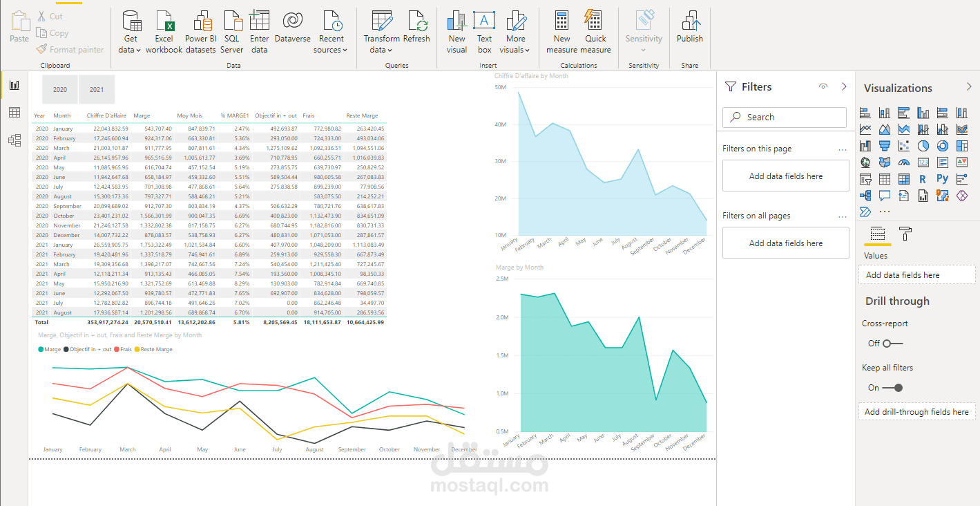Insert a Text box

tap(484, 32)
